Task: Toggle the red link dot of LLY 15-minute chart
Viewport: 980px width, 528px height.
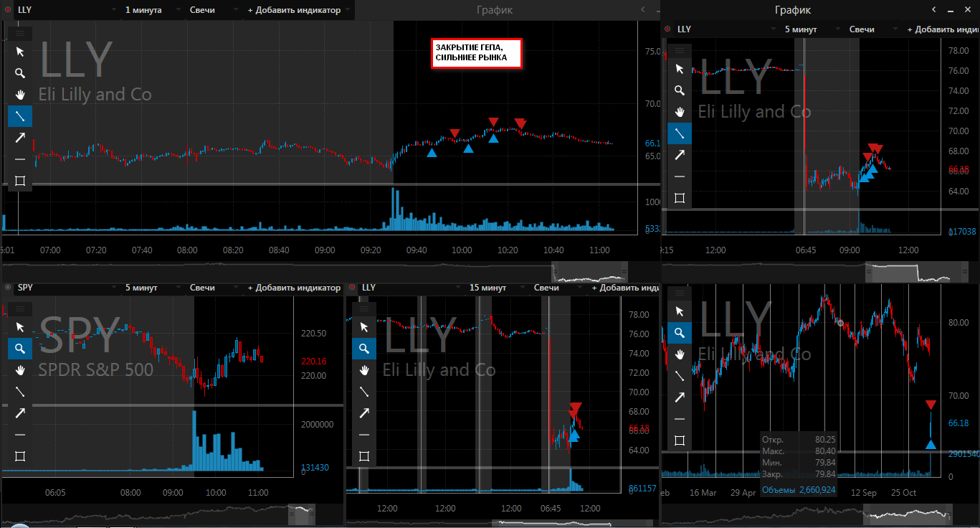Action: pyautogui.click(x=352, y=287)
